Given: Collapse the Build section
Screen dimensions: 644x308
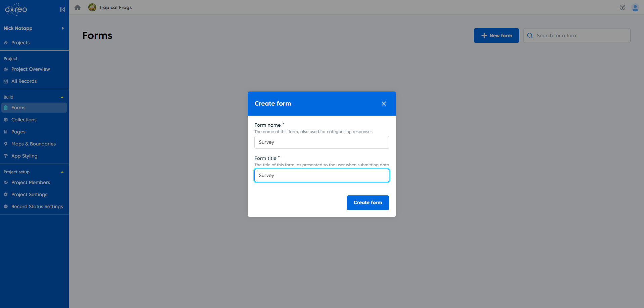Looking at the screenshot, I should point(62,97).
